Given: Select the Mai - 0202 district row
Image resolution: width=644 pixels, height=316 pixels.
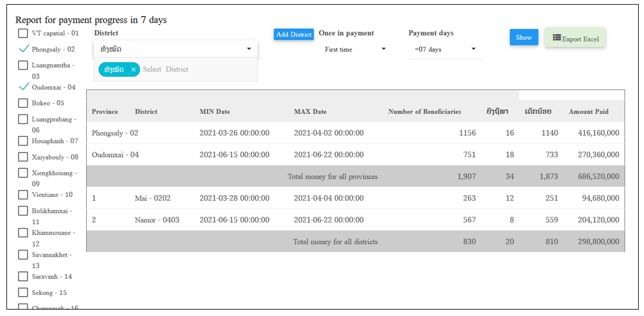Looking at the screenshot, I should click(356, 198).
